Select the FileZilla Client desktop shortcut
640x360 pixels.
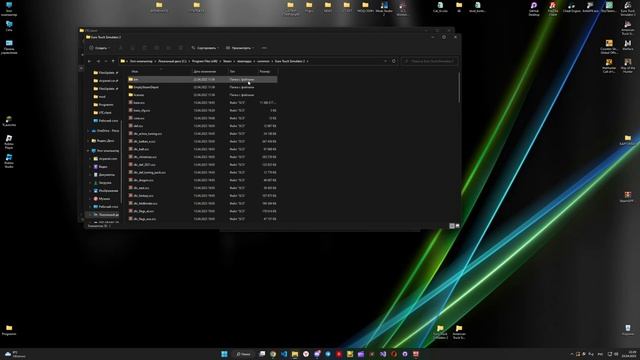coord(553,8)
